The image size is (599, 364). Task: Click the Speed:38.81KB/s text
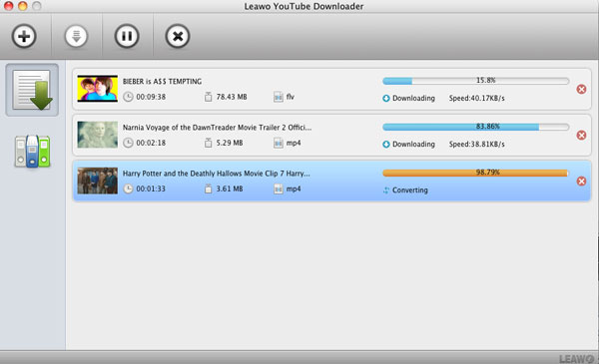[477, 144]
